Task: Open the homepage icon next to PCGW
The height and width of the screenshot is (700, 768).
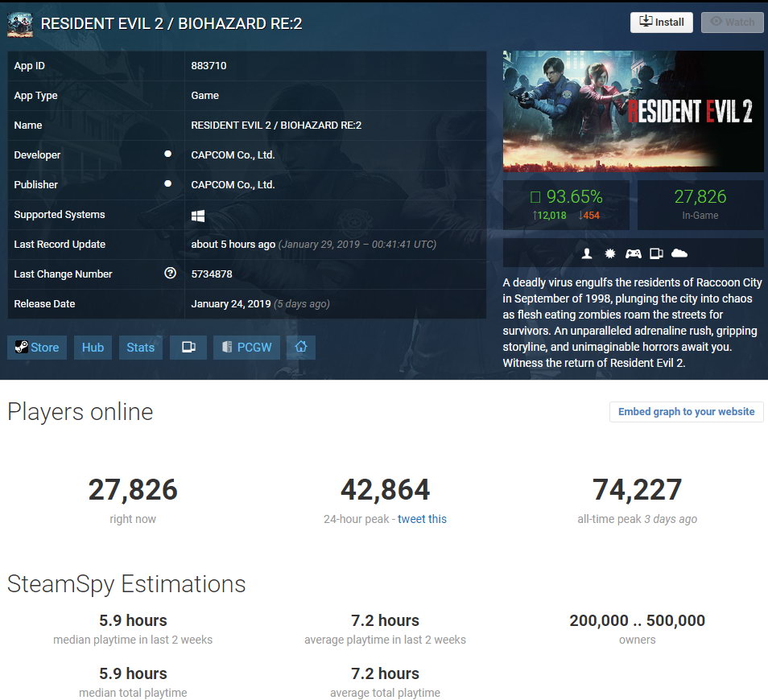Action: click(x=300, y=347)
